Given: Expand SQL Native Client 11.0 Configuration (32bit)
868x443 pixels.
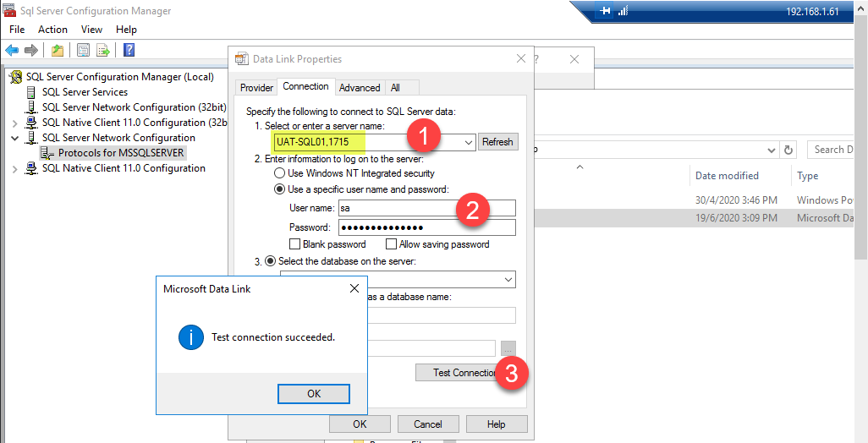Looking at the screenshot, I should pyautogui.click(x=15, y=123).
